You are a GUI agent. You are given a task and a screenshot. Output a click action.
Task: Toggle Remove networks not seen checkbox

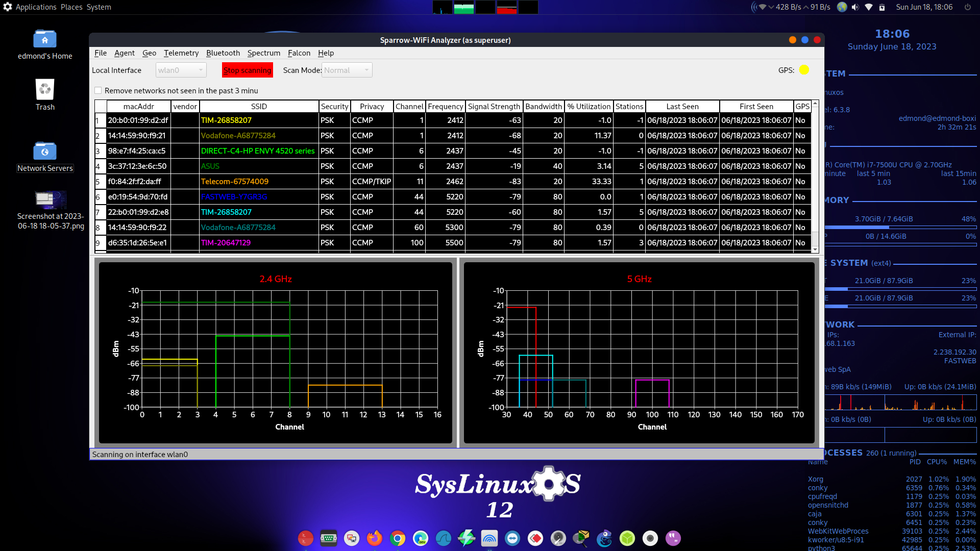[x=98, y=90]
